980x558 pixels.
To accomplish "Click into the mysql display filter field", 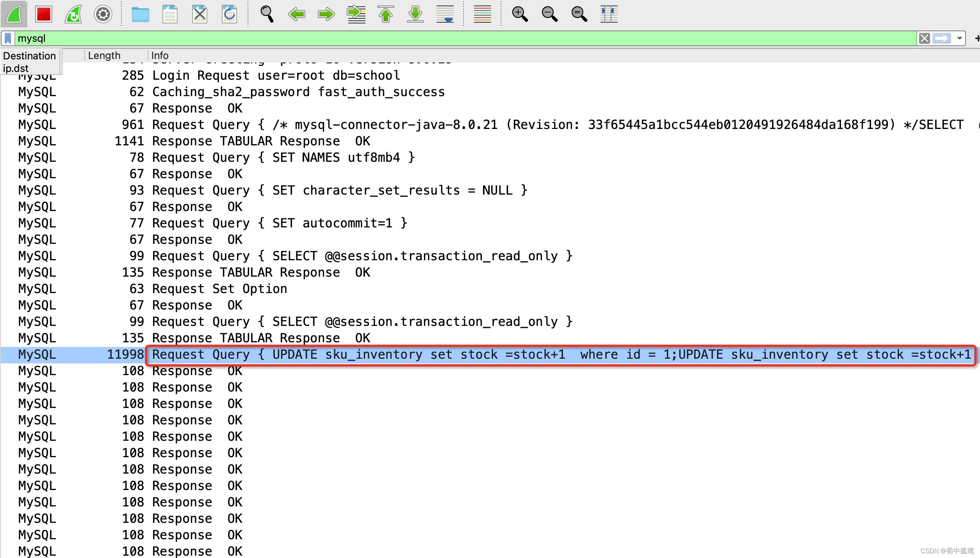I will pyautogui.click(x=465, y=38).
